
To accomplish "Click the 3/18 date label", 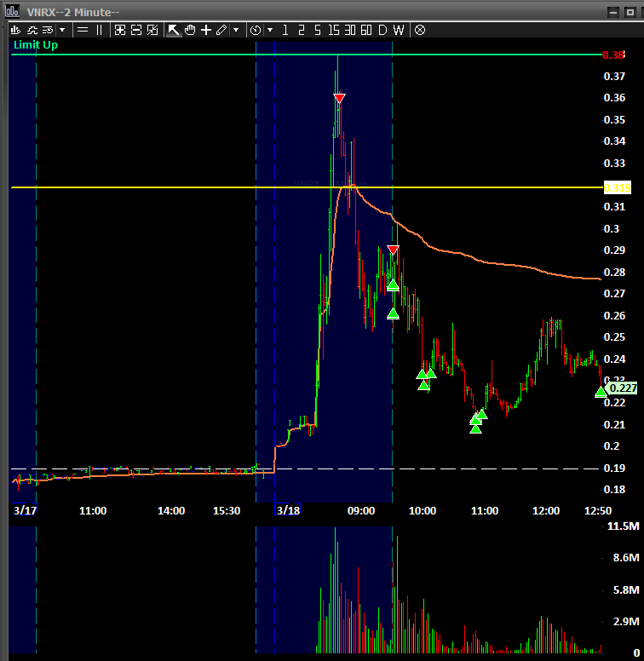I will (x=288, y=510).
